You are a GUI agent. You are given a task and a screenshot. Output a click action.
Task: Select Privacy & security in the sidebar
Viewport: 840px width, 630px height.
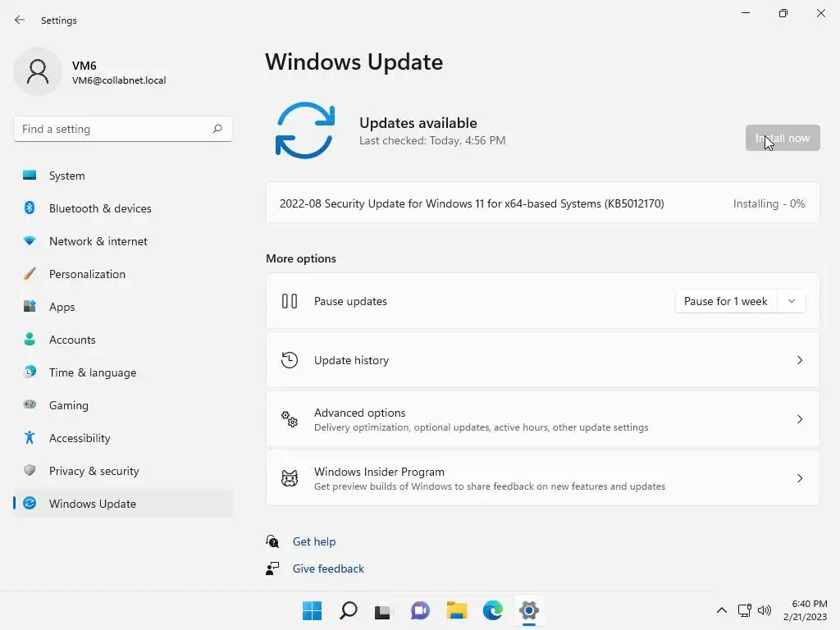(x=123, y=471)
